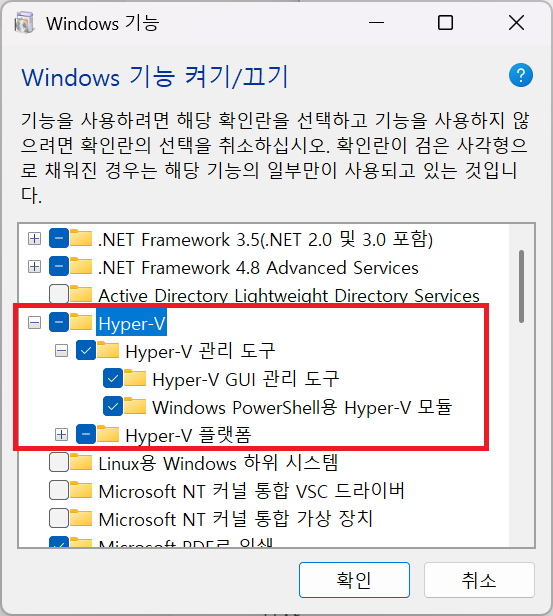Select Microsoft NT 커널 통합 VSC 드라이버 label

[x=251, y=491]
